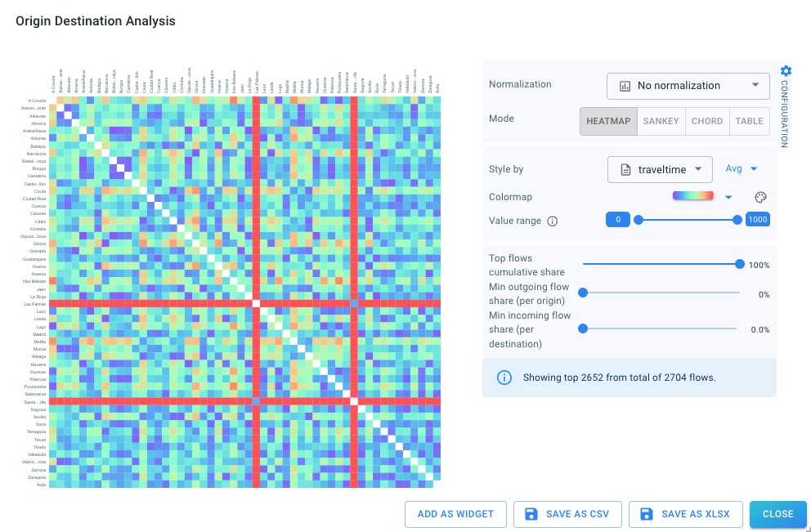Switch to the Table mode tab
The width and height of the screenshot is (811, 532).
[749, 121]
